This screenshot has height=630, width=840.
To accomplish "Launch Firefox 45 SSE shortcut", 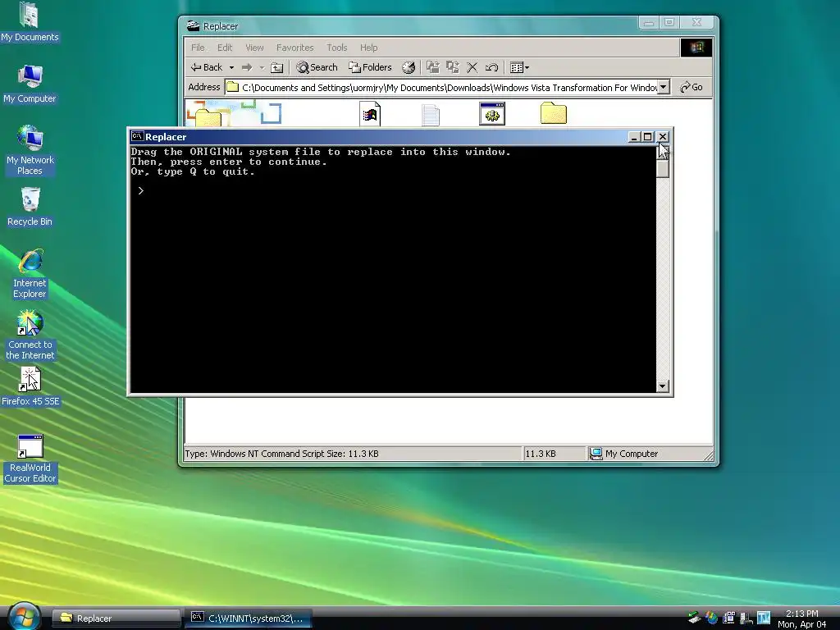I will 30,387.
